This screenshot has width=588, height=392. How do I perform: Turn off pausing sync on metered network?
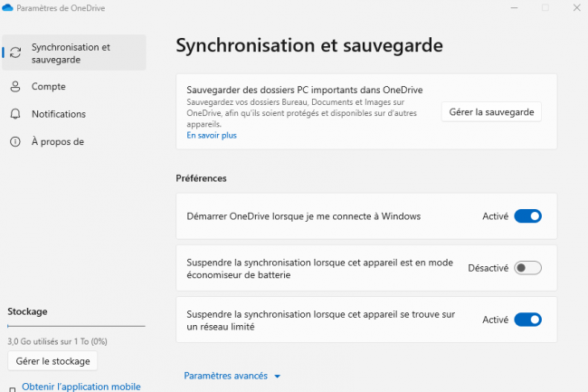click(x=527, y=320)
